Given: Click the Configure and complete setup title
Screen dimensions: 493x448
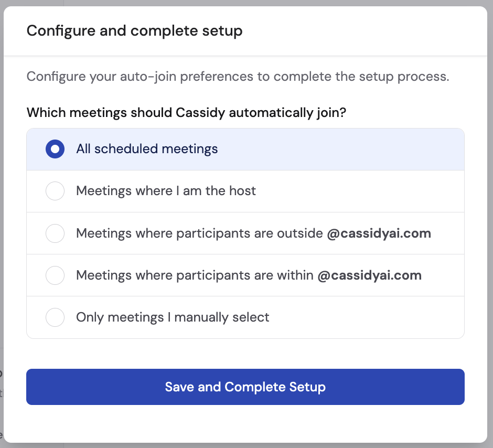Looking at the screenshot, I should pyautogui.click(x=134, y=31).
